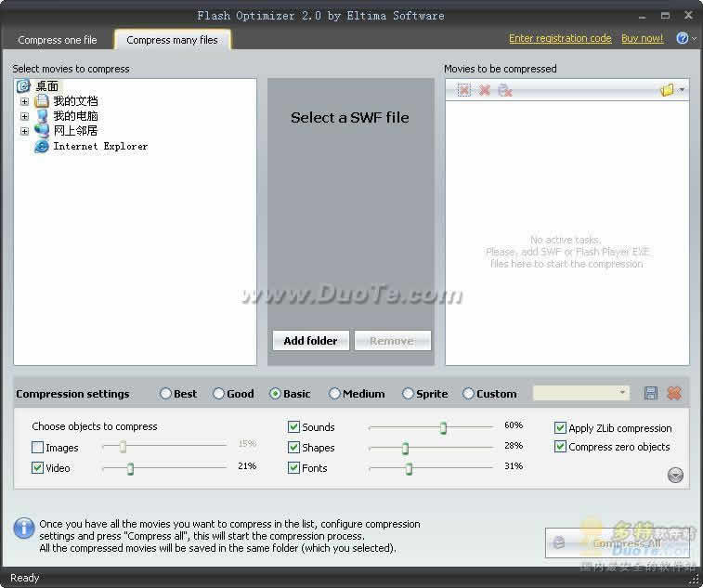
Task: Click the Buy now! link
Action: pos(642,39)
